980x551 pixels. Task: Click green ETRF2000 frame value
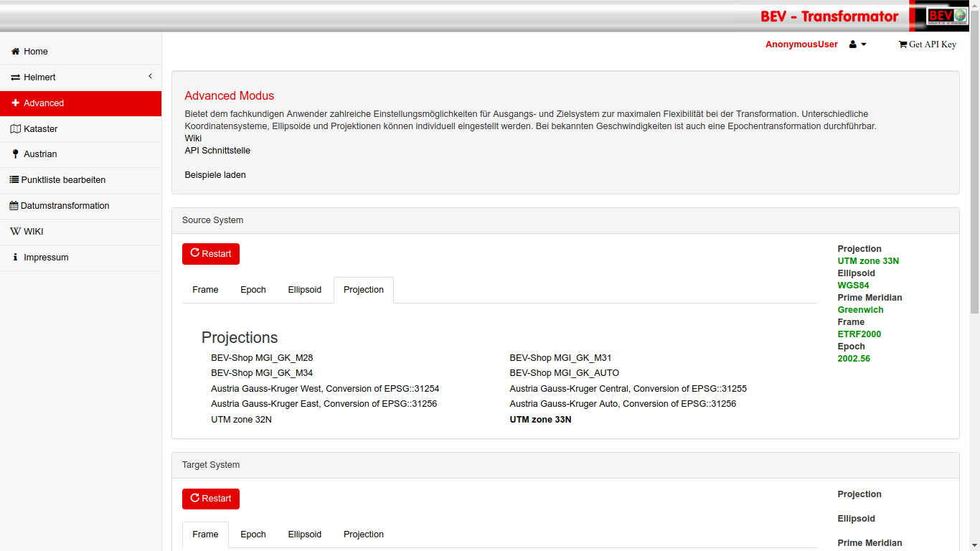(859, 334)
